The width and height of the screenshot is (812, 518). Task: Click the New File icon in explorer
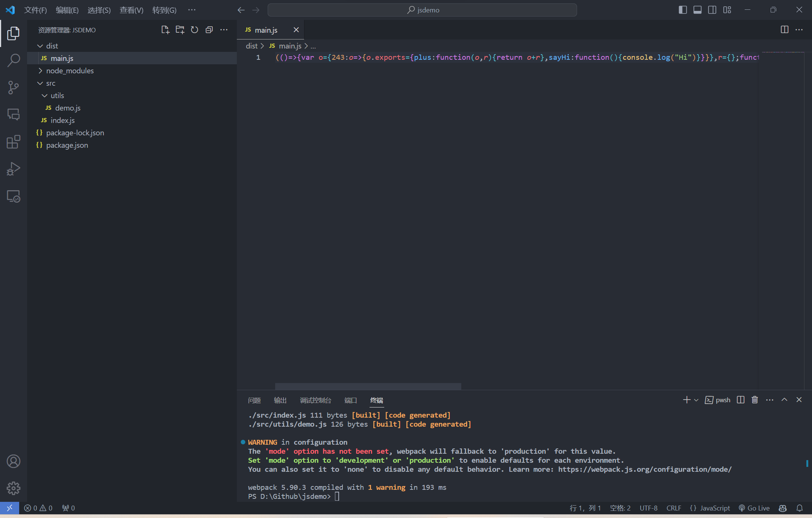(x=165, y=30)
